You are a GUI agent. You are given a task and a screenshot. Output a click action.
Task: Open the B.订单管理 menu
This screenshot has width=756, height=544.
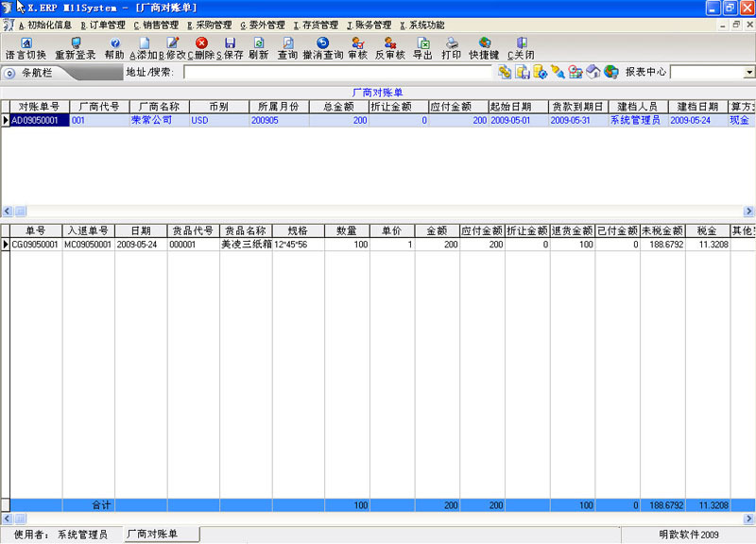click(x=103, y=25)
